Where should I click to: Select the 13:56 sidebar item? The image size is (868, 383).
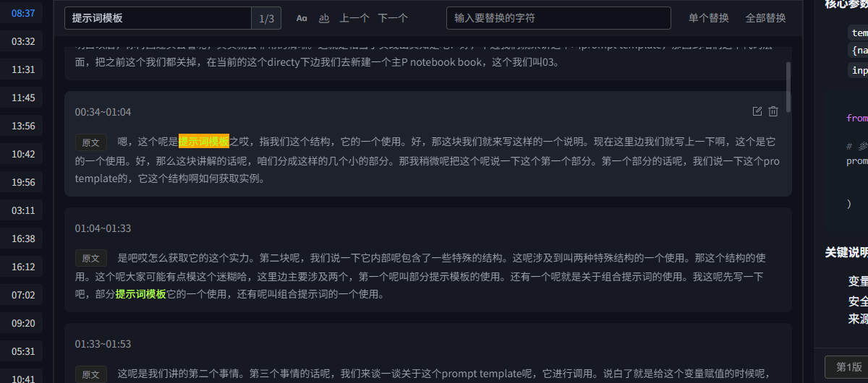pyautogui.click(x=23, y=126)
